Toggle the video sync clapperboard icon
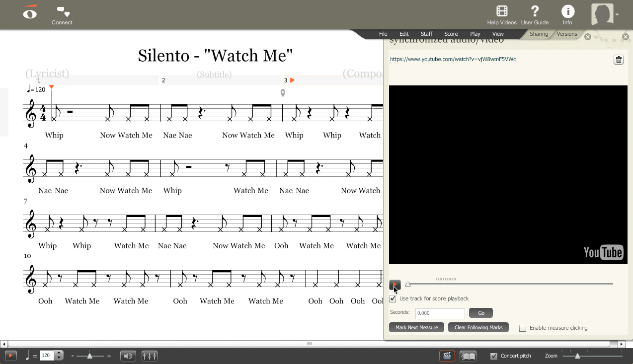This screenshot has width=633, height=364. click(x=447, y=356)
